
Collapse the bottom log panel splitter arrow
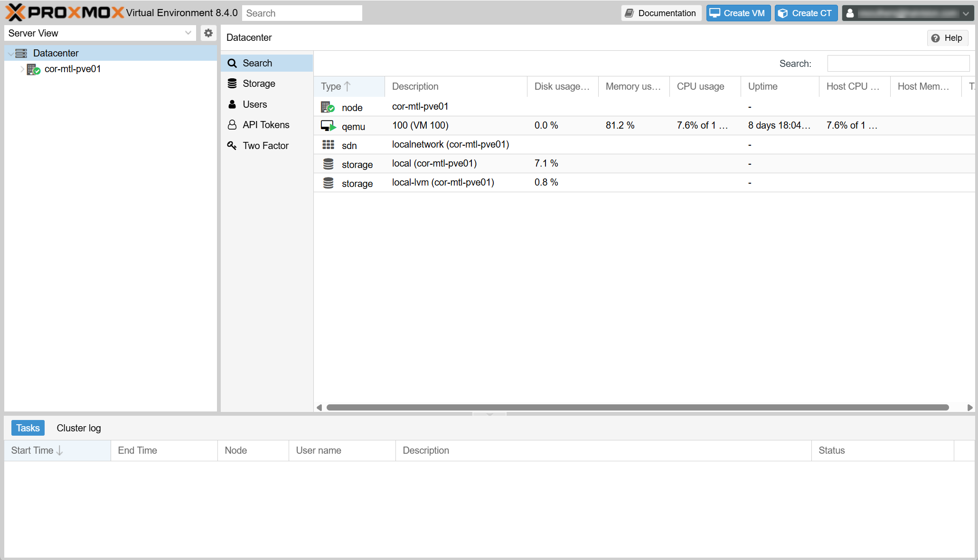coord(489,414)
